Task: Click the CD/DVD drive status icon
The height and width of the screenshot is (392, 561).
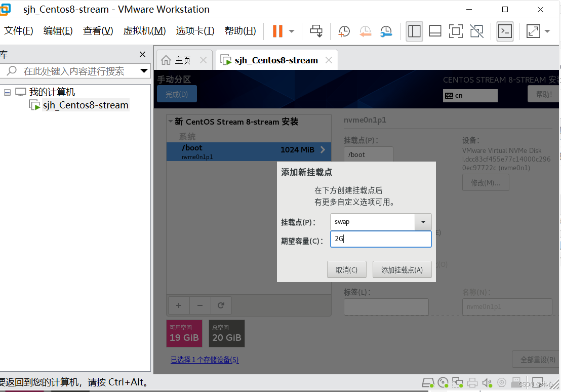Action: [443, 383]
